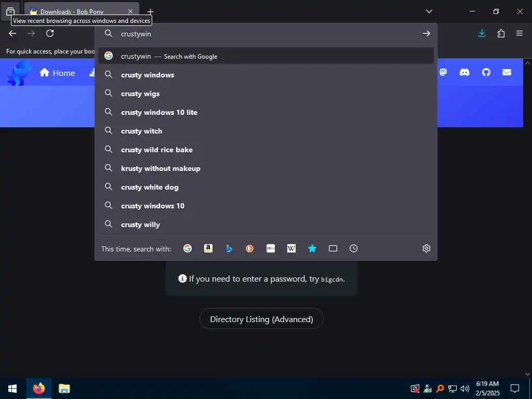Click Directory Listing (Advanced) button
This screenshot has width=532, height=399.
pos(261,319)
